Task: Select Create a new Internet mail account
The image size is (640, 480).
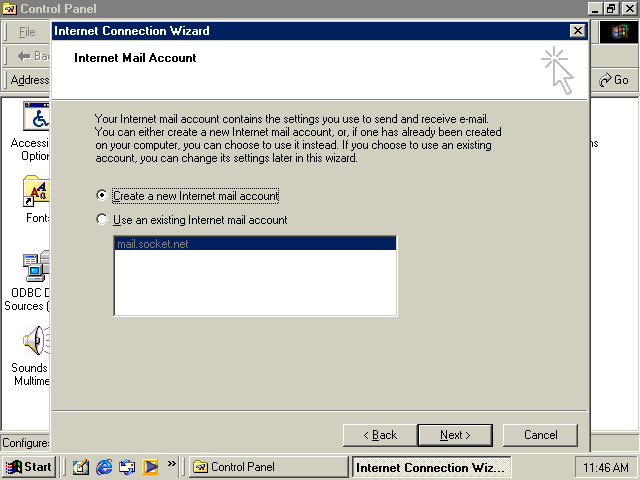Action: point(188,196)
